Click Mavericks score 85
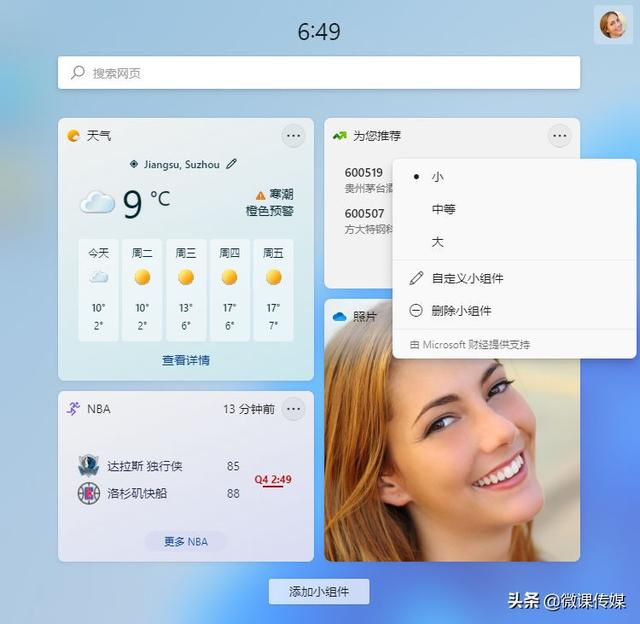The image size is (640, 624). pyautogui.click(x=233, y=466)
